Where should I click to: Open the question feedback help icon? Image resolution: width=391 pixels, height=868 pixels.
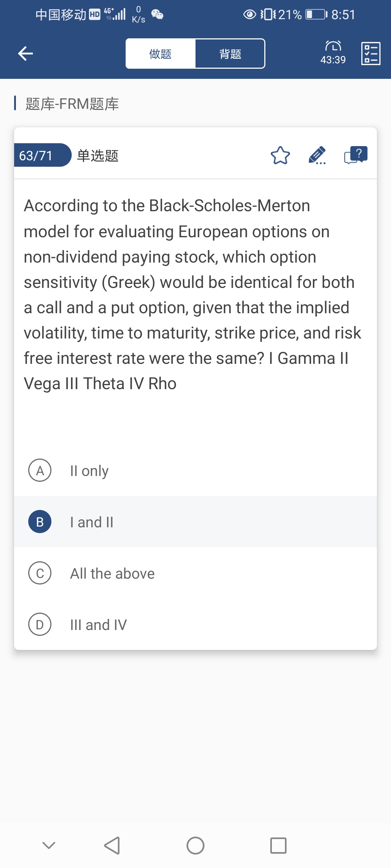coord(356,156)
